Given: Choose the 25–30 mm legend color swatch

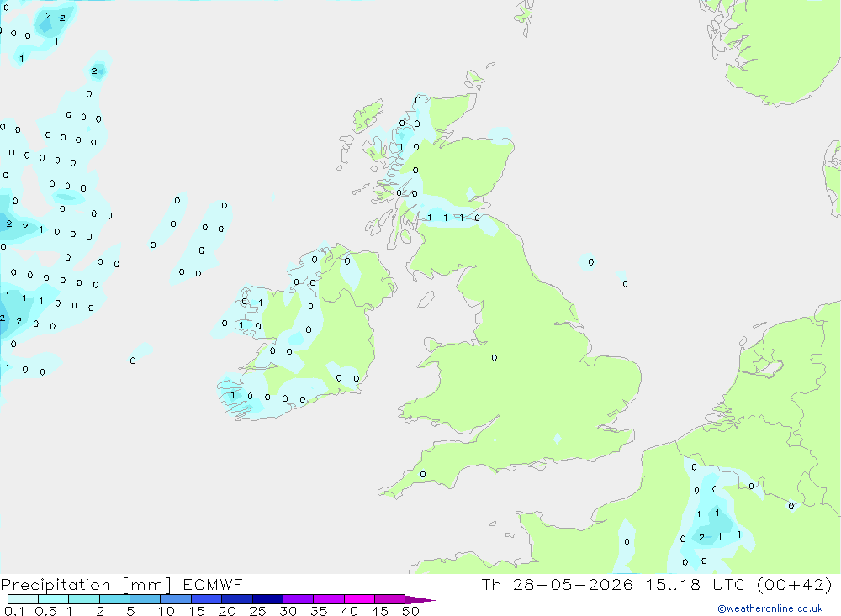Looking at the screenshot, I should pos(267,599).
